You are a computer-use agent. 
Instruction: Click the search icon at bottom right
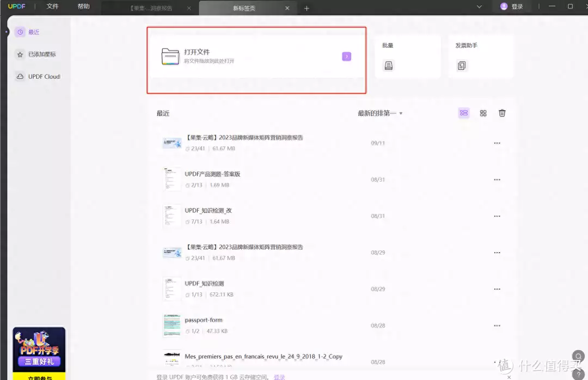click(x=578, y=357)
